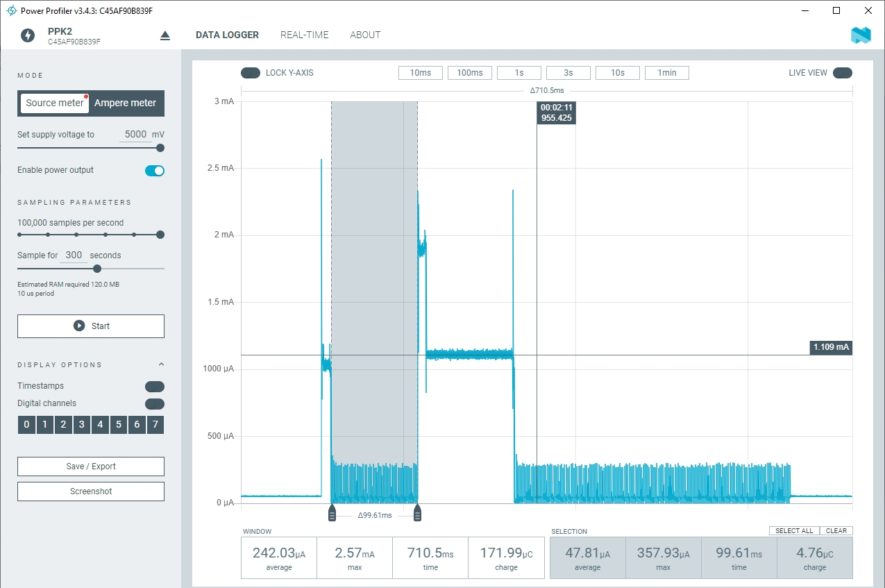
Task: Enable the Live View toggle
Action: 842,73
